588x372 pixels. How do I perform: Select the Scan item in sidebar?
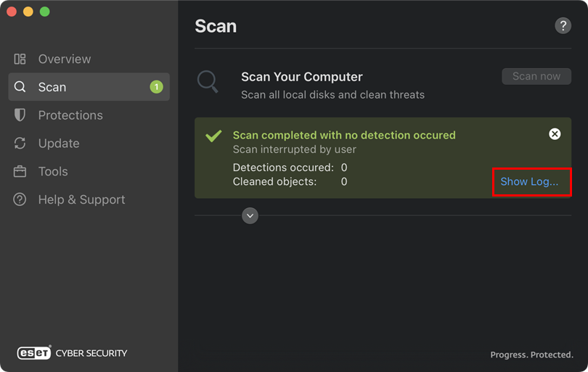pyautogui.click(x=52, y=87)
